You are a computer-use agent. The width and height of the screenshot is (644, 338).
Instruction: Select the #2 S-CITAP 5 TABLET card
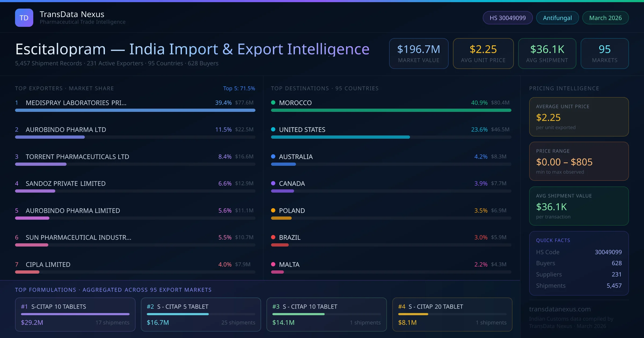200,314
